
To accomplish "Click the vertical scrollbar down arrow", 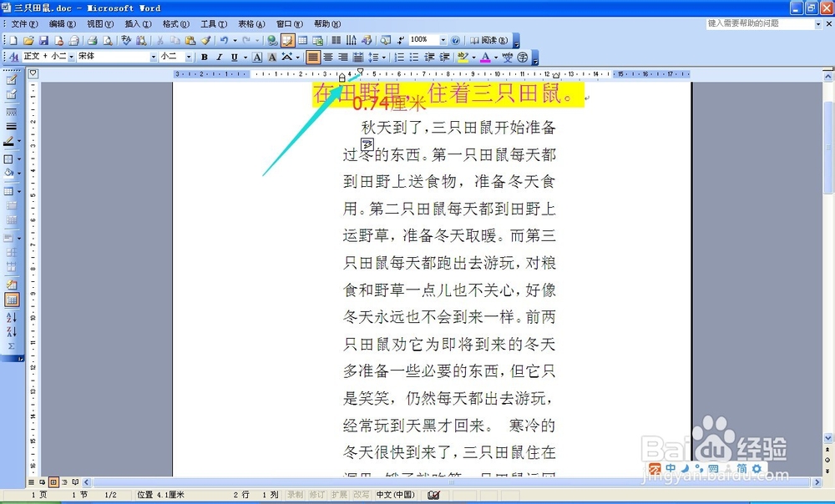I will (x=828, y=437).
